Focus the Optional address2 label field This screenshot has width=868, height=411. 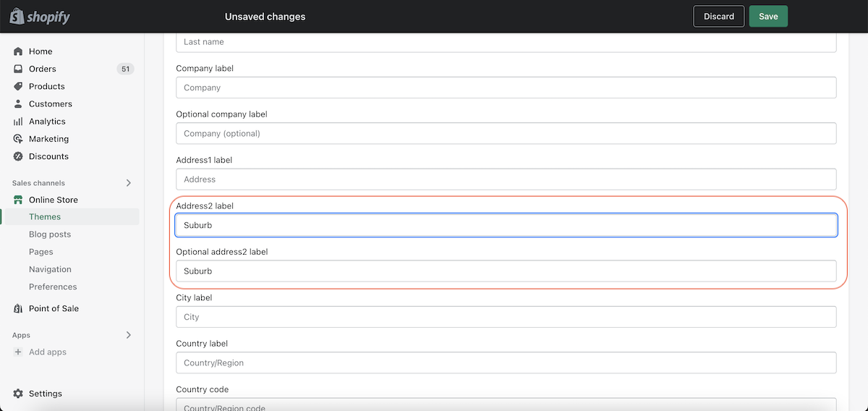point(506,271)
